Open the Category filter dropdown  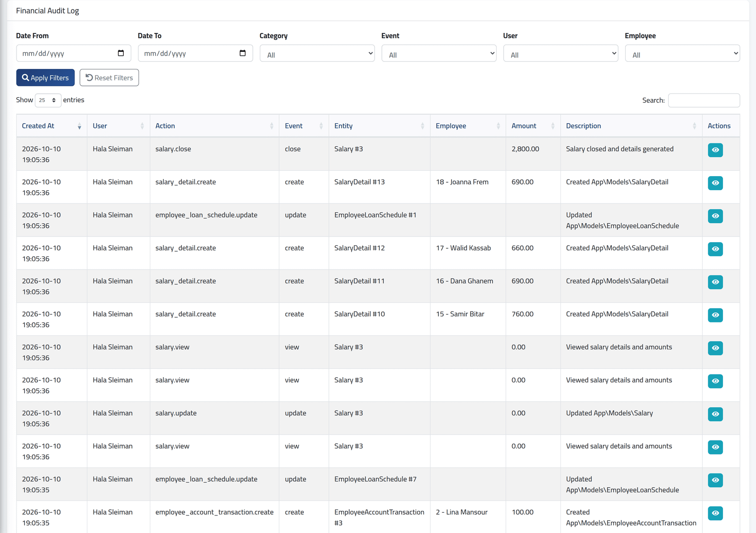(317, 53)
